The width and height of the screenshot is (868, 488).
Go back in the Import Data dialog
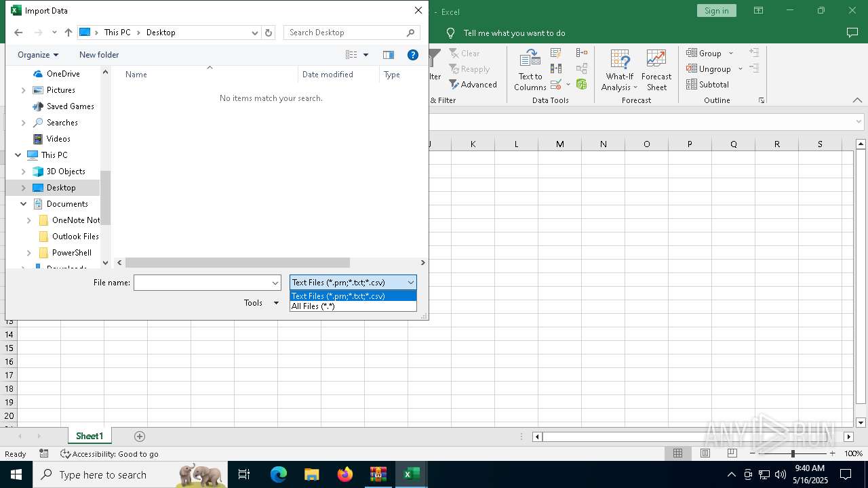pos(18,33)
